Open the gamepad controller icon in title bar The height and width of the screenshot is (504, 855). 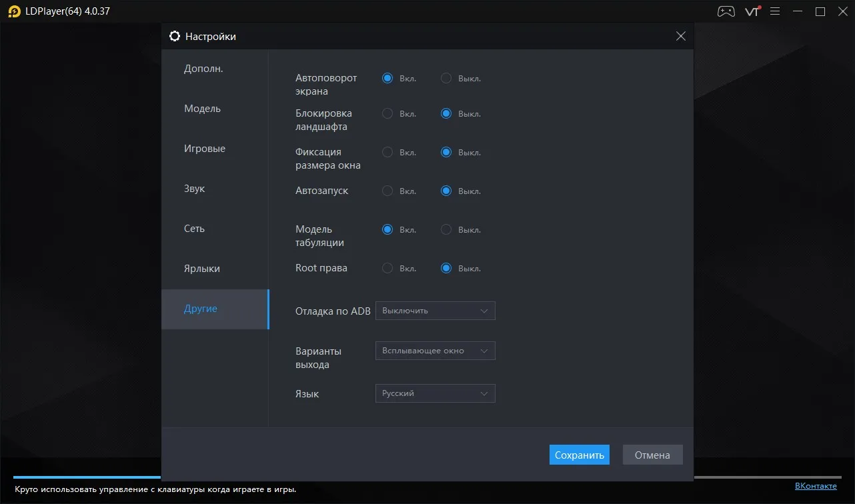pos(726,11)
